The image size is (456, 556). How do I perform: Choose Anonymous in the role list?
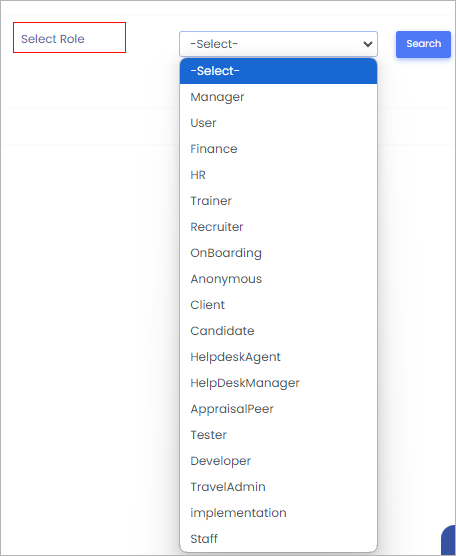click(278, 279)
